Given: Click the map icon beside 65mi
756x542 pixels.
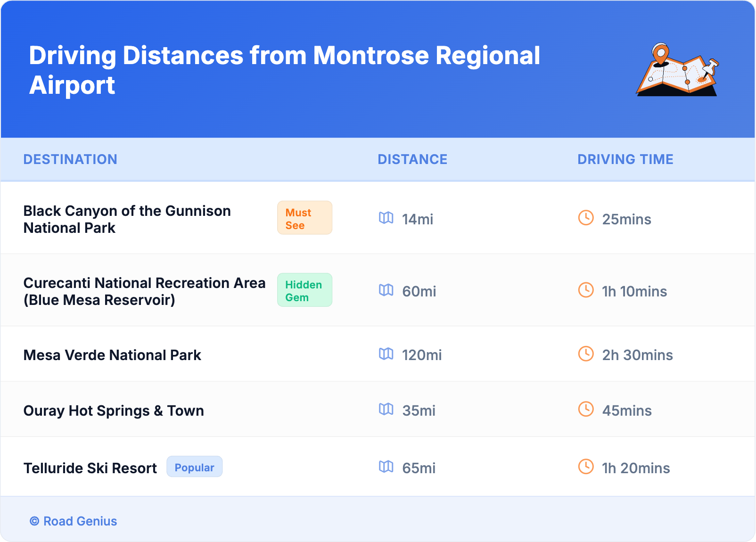Looking at the screenshot, I should click(386, 467).
